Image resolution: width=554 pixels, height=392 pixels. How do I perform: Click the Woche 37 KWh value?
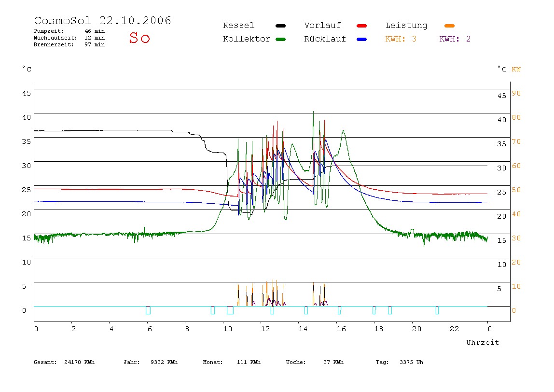[x=333, y=362]
